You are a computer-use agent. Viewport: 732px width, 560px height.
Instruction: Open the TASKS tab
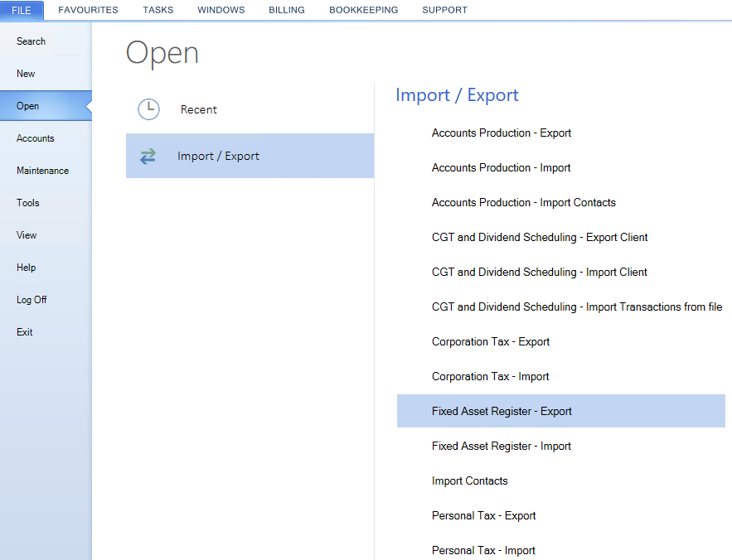coord(158,10)
